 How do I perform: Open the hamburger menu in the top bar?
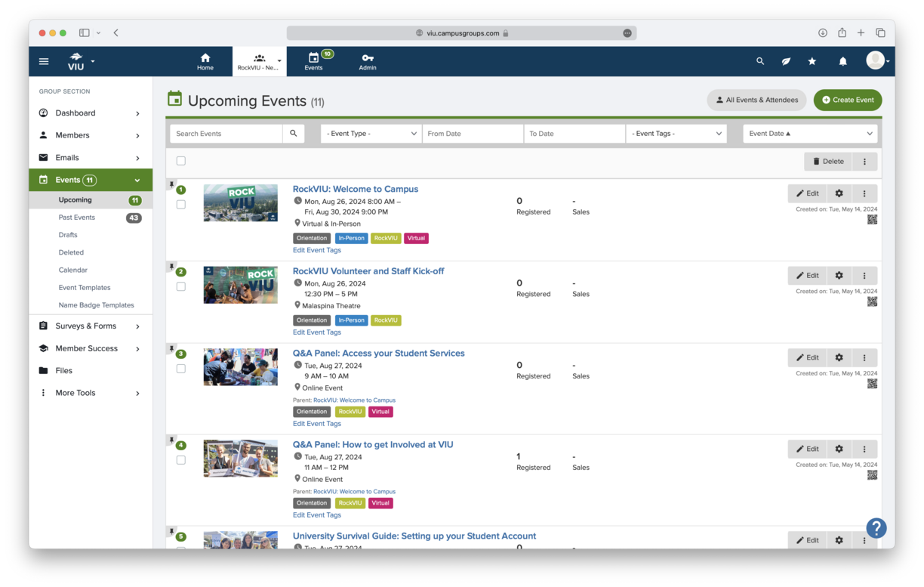click(x=44, y=61)
